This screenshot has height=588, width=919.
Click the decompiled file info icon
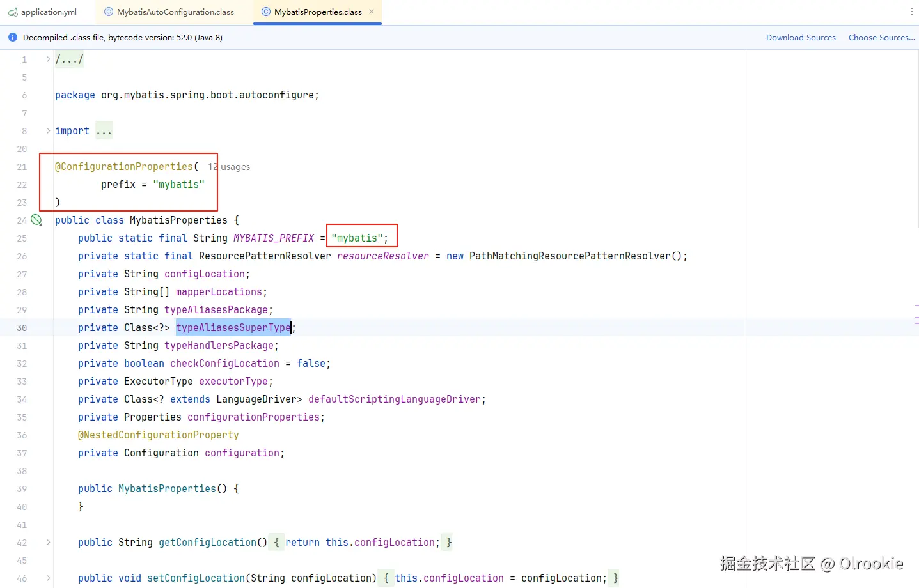pos(13,38)
